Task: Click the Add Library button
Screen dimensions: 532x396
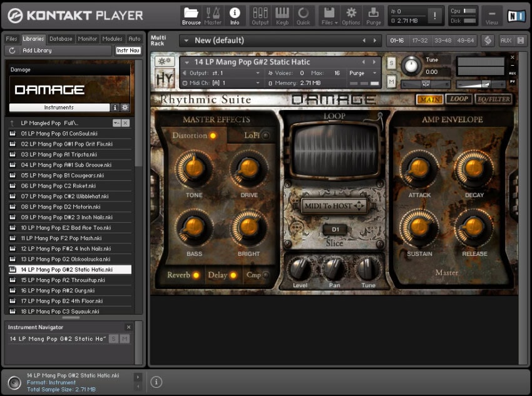Action: 38,51
